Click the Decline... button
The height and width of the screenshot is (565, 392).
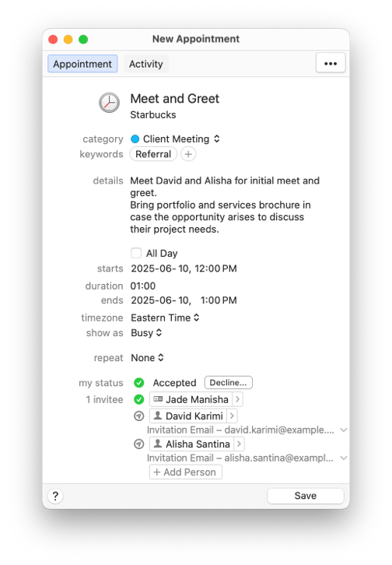tap(228, 383)
